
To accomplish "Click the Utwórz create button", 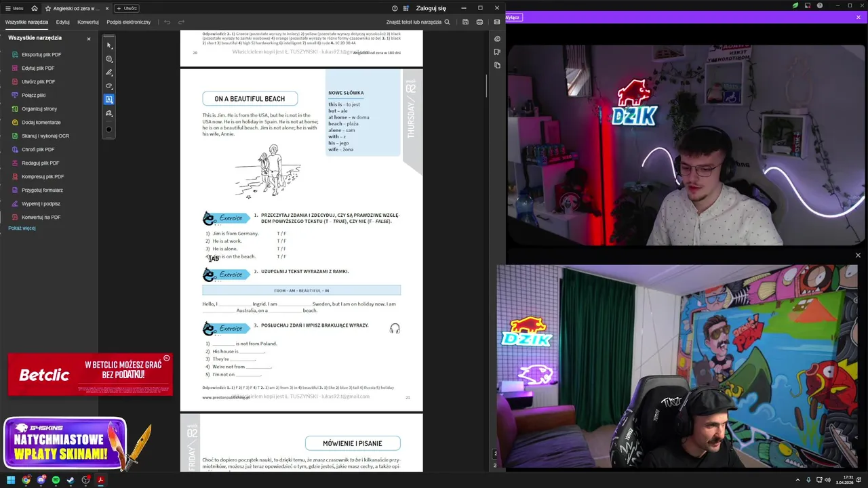I will pyautogui.click(x=127, y=8).
